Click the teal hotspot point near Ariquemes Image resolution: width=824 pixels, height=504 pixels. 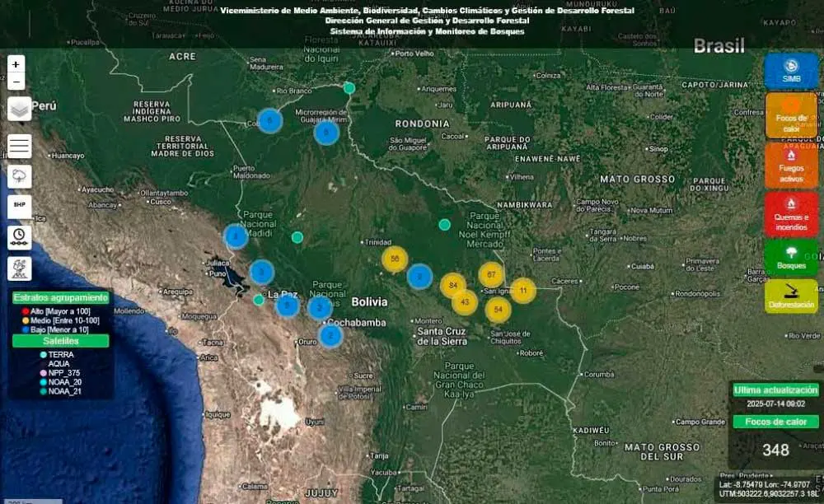coord(349,88)
